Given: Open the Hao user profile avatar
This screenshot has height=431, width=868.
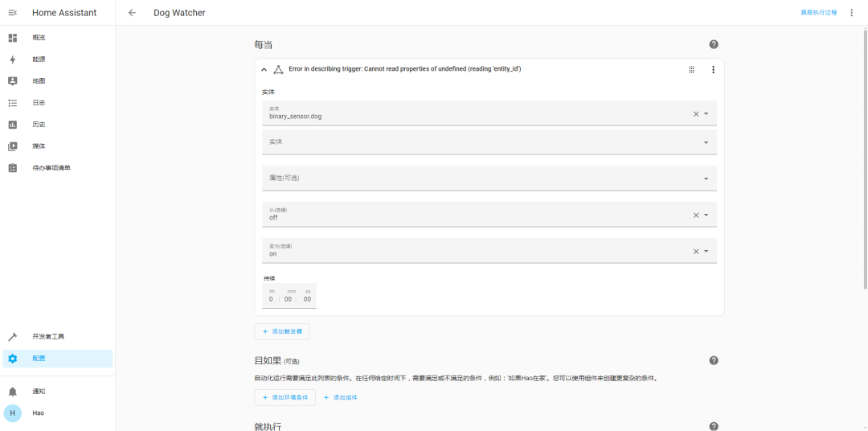Looking at the screenshot, I should tap(13, 413).
